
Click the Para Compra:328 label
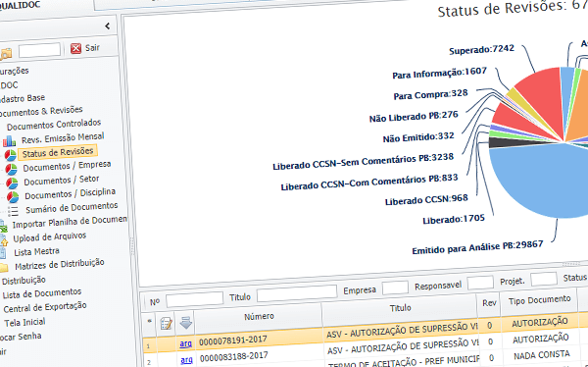click(430, 94)
